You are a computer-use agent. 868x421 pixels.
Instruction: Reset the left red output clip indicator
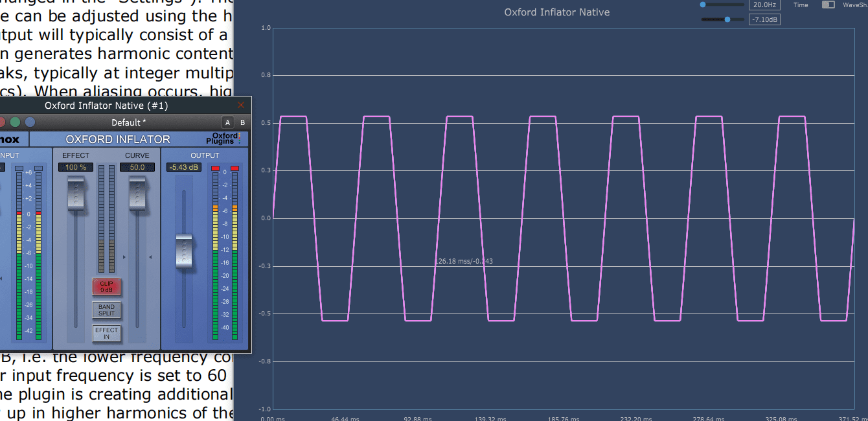point(215,168)
